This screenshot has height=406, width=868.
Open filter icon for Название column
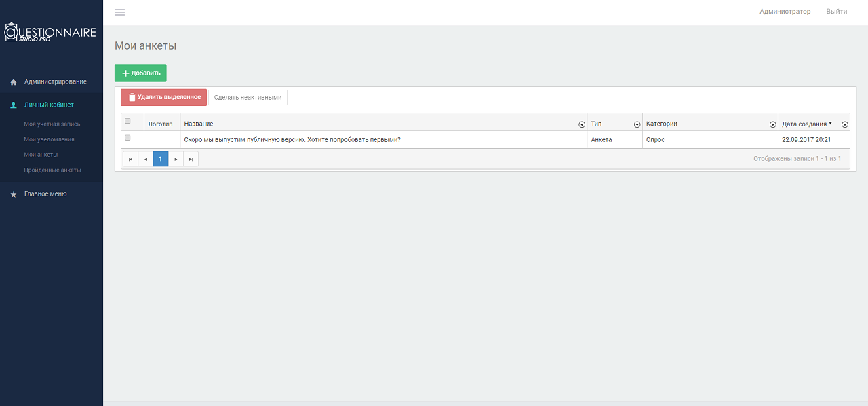coord(581,124)
